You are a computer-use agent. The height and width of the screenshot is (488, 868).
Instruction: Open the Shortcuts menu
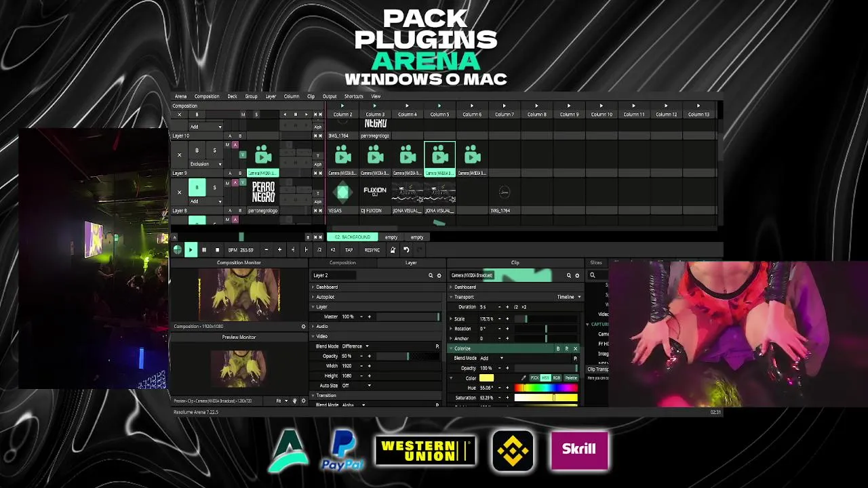coord(353,96)
